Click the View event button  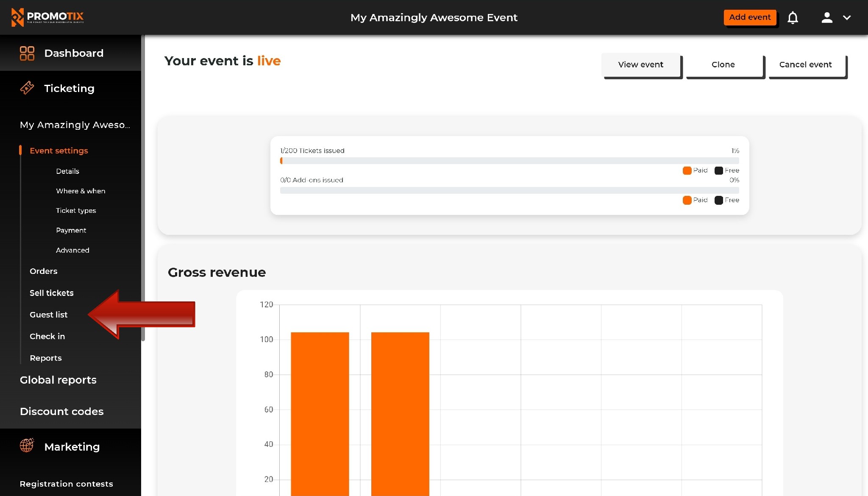640,65
